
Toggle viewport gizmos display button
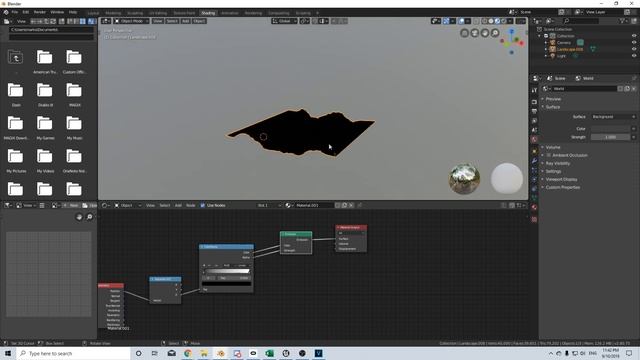coord(446,21)
